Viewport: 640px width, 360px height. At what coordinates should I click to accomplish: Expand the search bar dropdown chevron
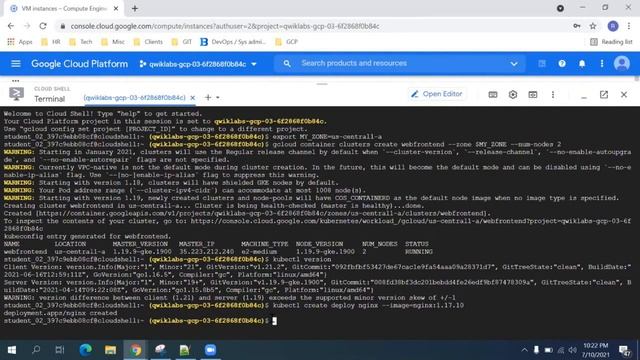tap(514, 64)
